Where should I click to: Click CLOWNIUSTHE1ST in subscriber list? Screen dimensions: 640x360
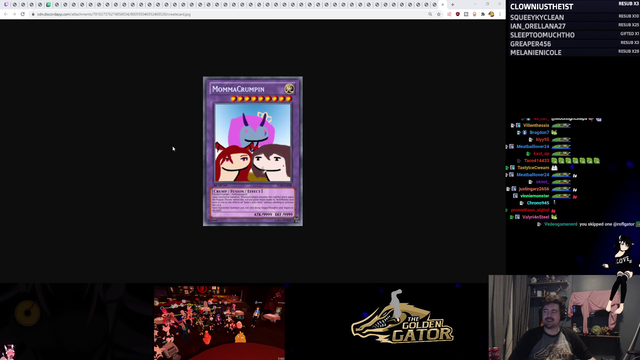coord(541,7)
